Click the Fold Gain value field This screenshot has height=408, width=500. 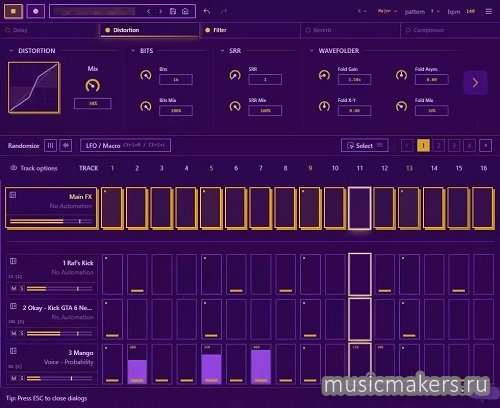pyautogui.click(x=354, y=80)
